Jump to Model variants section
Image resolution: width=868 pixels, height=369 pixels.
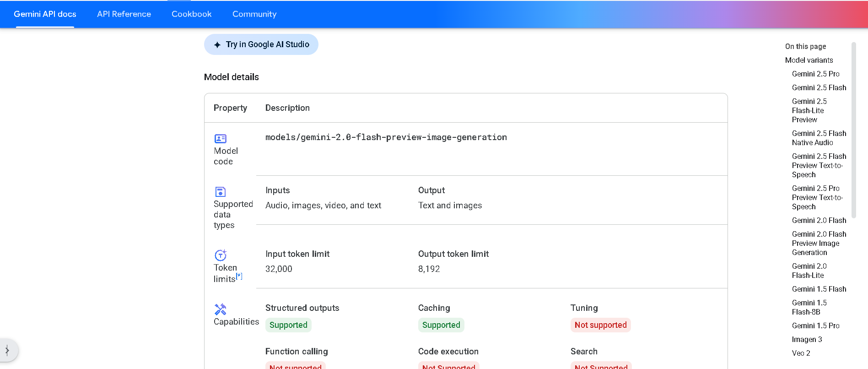809,60
